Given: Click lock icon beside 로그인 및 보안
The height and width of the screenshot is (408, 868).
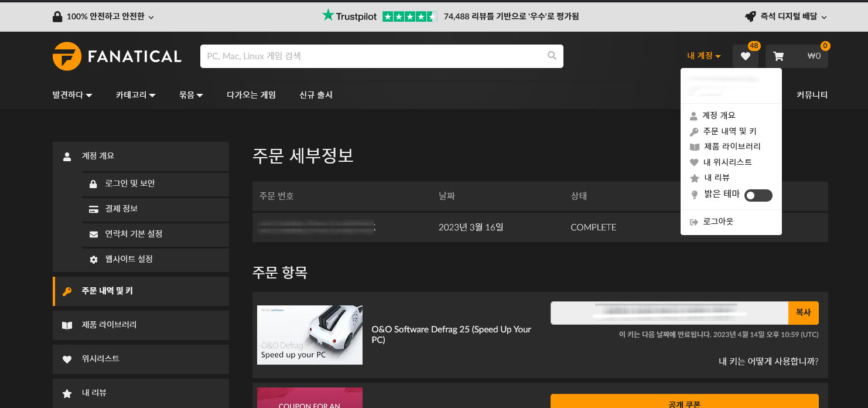Looking at the screenshot, I should tap(93, 184).
